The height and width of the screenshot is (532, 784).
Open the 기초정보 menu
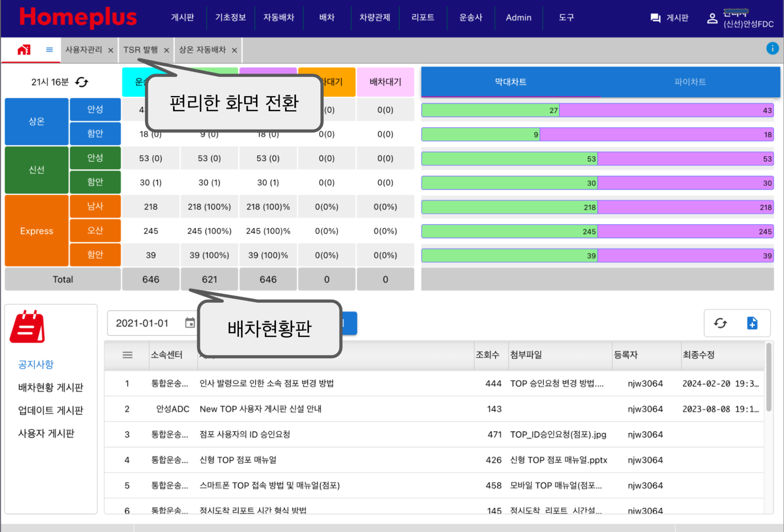tap(231, 18)
